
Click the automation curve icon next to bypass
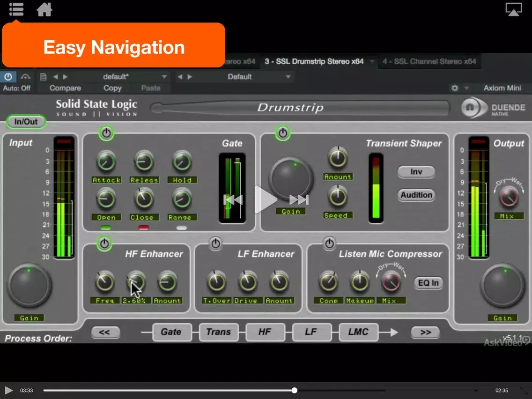25,76
